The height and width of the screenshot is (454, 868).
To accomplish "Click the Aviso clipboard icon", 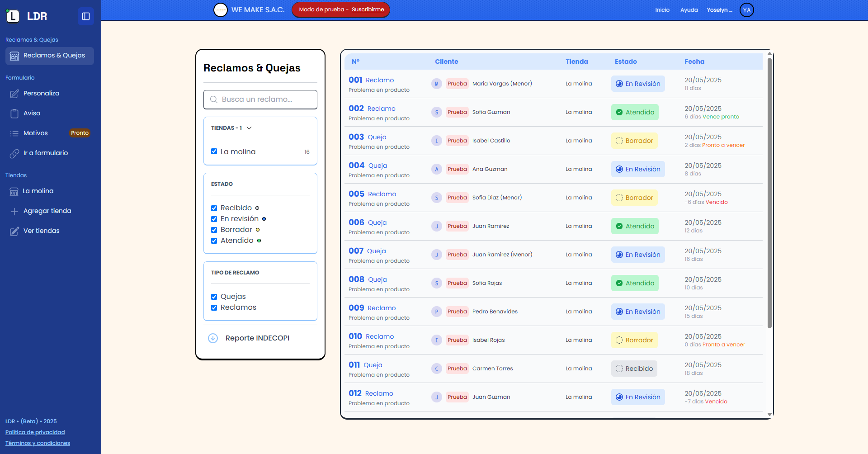I will (x=14, y=113).
